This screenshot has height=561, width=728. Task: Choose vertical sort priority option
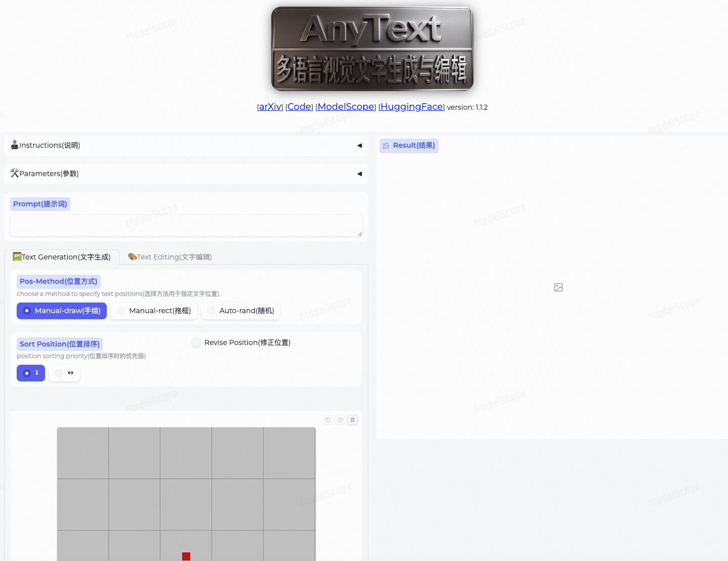(x=31, y=373)
